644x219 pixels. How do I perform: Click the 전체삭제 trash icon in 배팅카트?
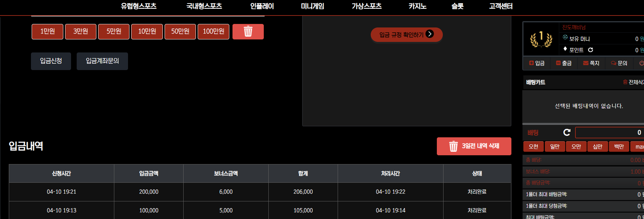tap(625, 82)
